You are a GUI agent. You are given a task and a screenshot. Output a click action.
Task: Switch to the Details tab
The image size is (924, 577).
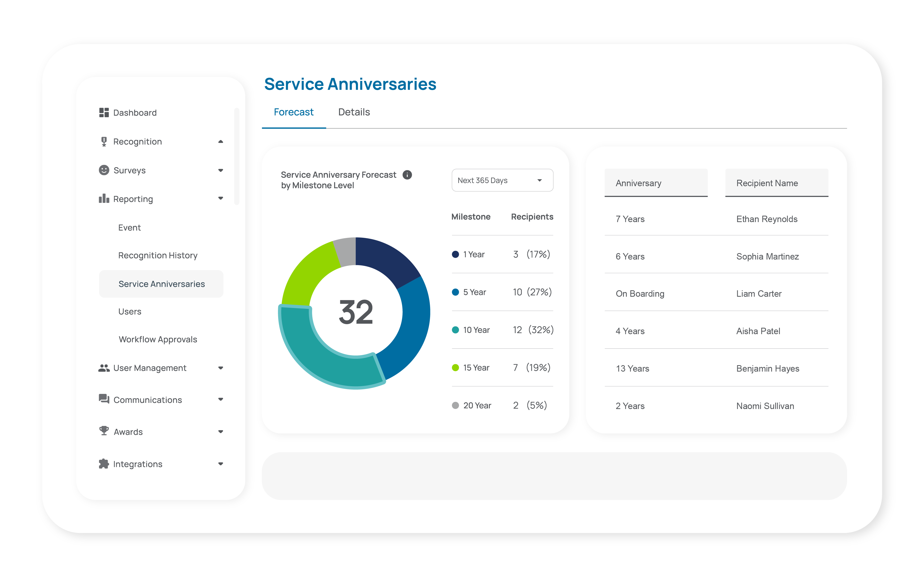coord(354,112)
